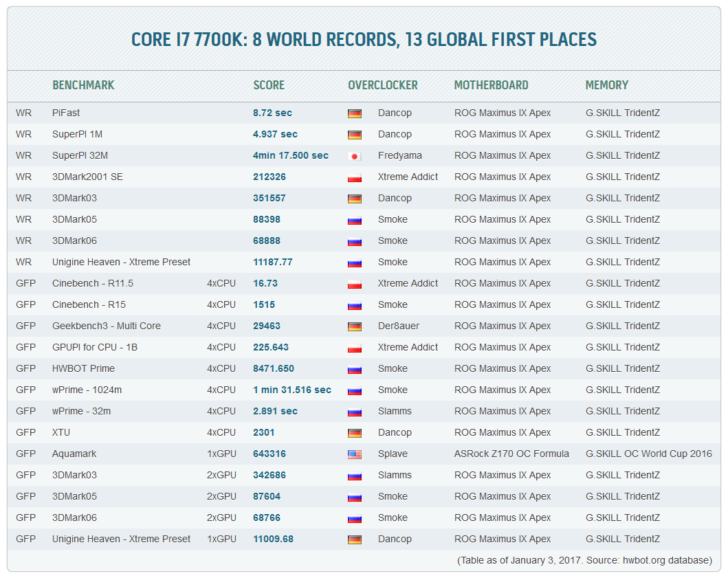Click the German flag in the SuperPI 1M row

(x=355, y=135)
